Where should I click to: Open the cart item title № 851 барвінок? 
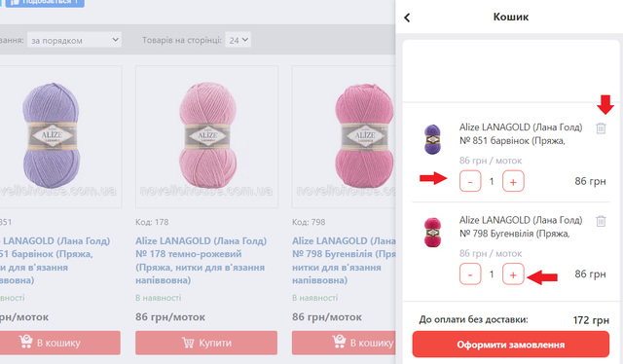(521, 134)
